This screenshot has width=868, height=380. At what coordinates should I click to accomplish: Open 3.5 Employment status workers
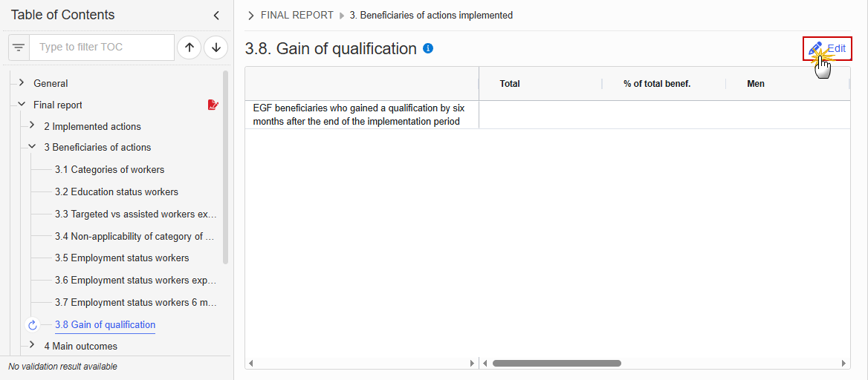(x=122, y=258)
